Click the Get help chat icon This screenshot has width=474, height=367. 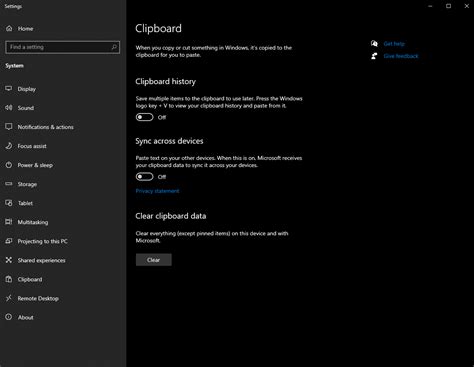374,43
